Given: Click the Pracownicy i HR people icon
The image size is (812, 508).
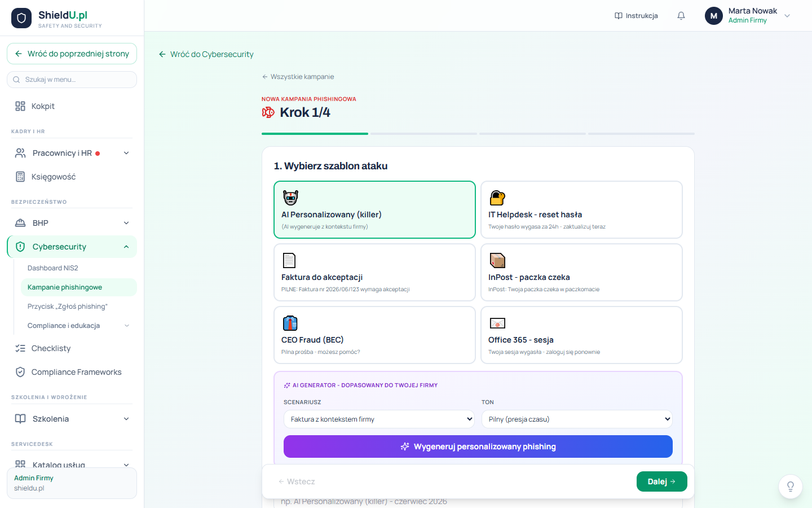Looking at the screenshot, I should (x=20, y=153).
